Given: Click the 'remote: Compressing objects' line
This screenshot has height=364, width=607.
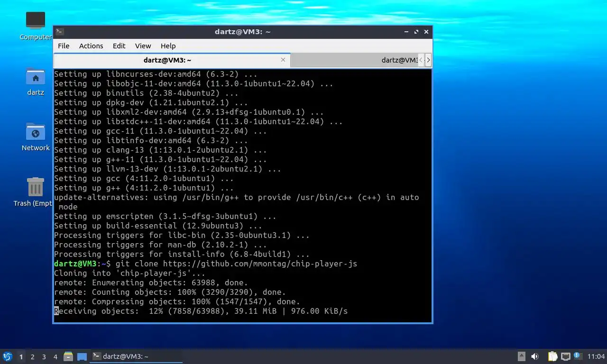Looking at the screenshot, I should pos(177,301).
